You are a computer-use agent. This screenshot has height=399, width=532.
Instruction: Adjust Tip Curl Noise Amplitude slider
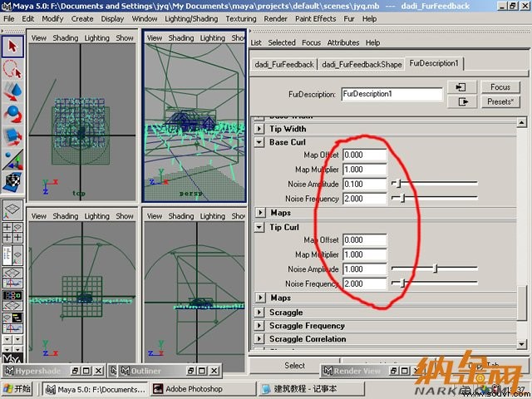(x=434, y=268)
